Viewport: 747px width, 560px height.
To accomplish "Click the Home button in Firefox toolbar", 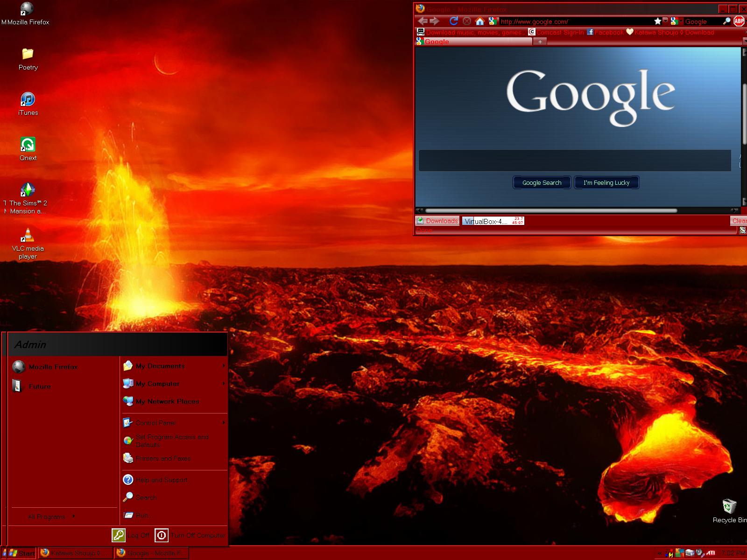I will 479,21.
